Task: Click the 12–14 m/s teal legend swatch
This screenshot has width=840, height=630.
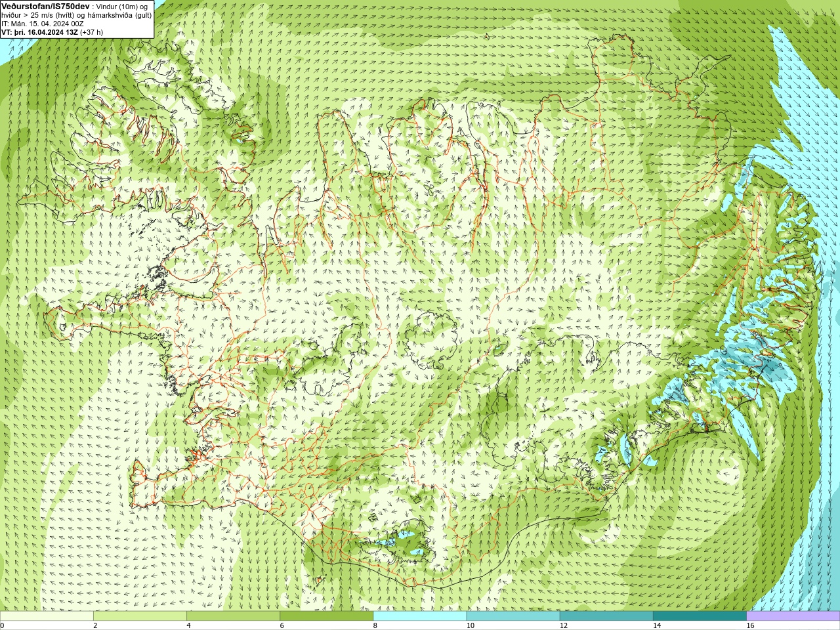Action: [606, 616]
